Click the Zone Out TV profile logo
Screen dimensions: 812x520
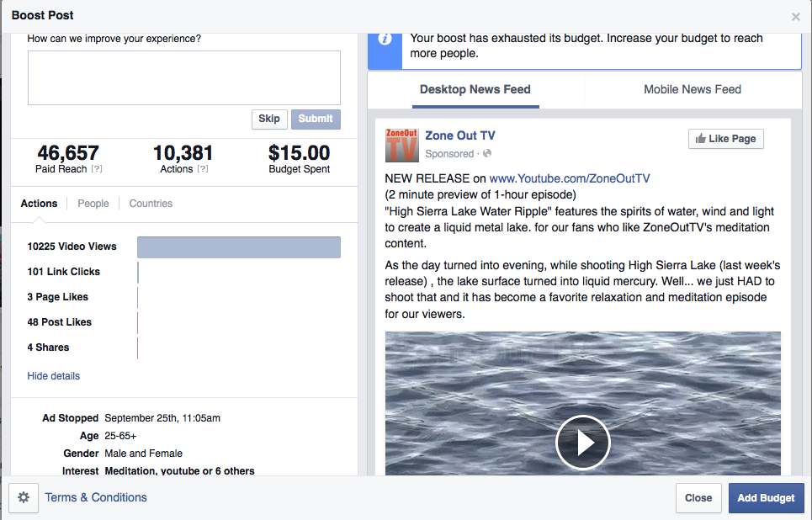click(401, 145)
